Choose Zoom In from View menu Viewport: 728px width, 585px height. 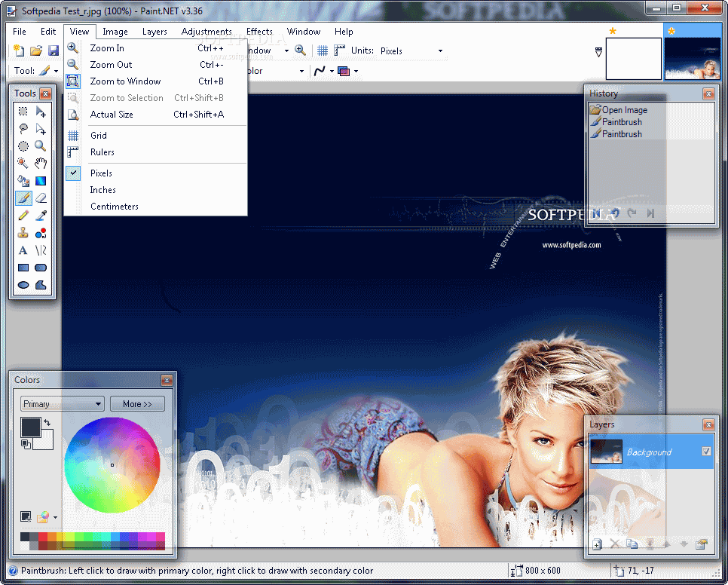(155, 48)
